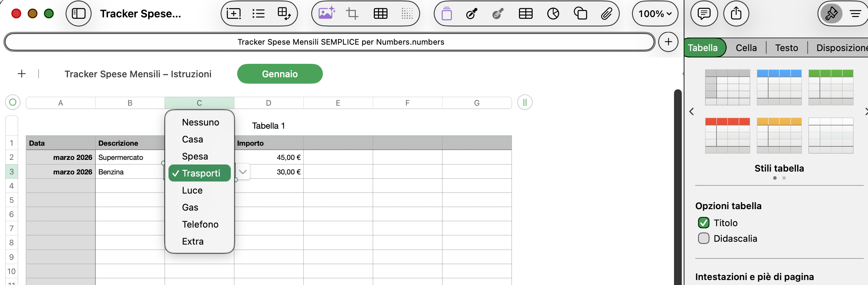The image size is (868, 285).
Task: Click the paperclip attachment icon
Action: pyautogui.click(x=606, y=14)
